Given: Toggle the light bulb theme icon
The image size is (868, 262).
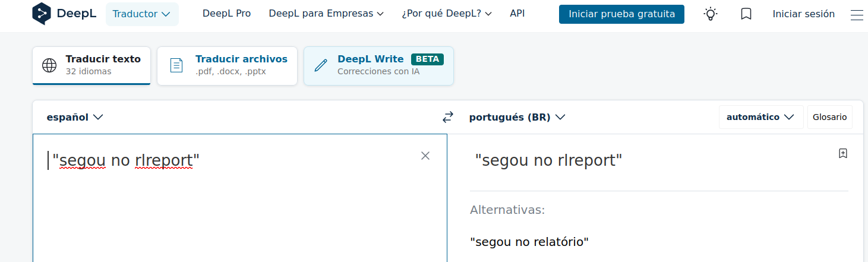Looking at the screenshot, I should [x=710, y=14].
